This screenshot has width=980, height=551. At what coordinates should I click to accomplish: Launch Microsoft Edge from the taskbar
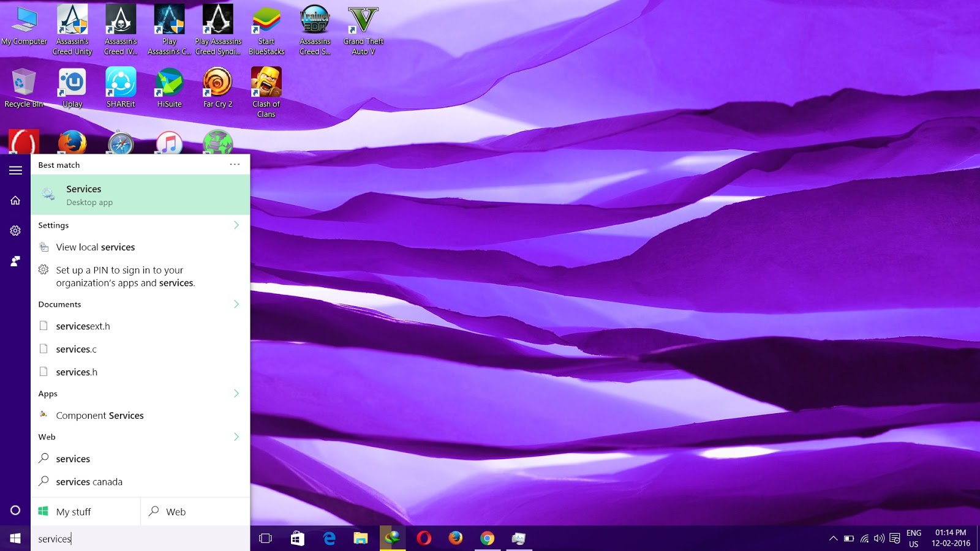tap(330, 539)
